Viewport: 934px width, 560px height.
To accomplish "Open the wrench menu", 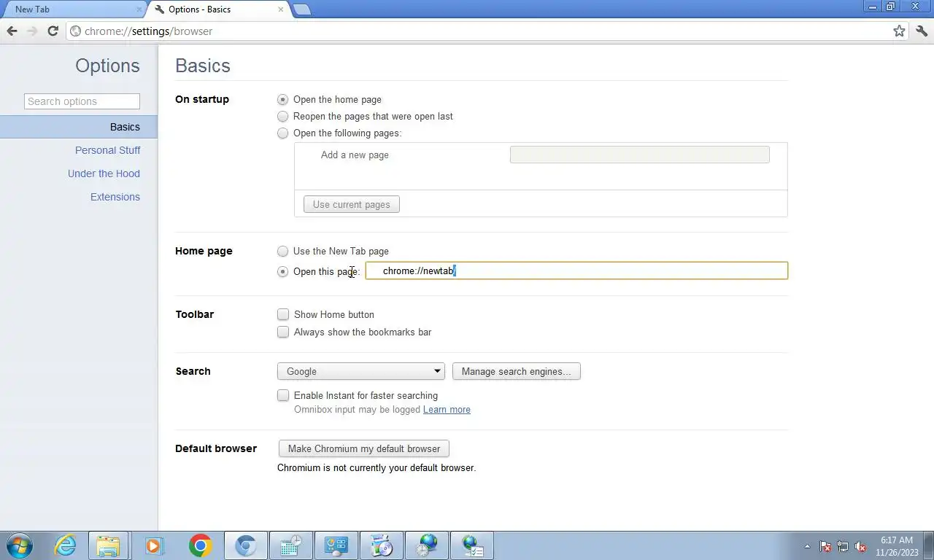I will coord(921,31).
